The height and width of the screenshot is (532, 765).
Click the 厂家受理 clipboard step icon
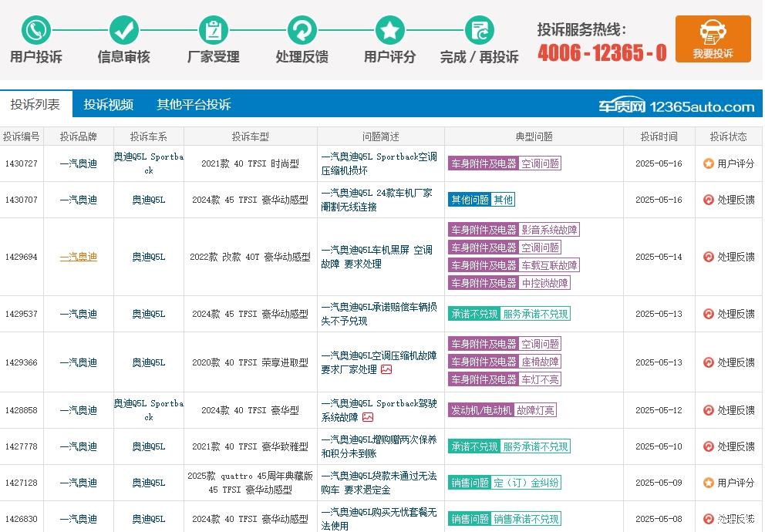click(213, 30)
